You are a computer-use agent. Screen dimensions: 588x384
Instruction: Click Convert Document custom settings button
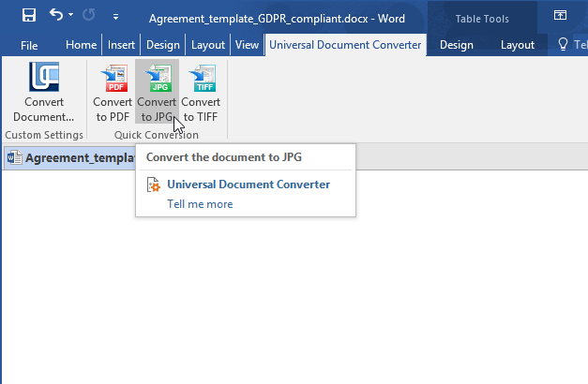pyautogui.click(x=44, y=92)
